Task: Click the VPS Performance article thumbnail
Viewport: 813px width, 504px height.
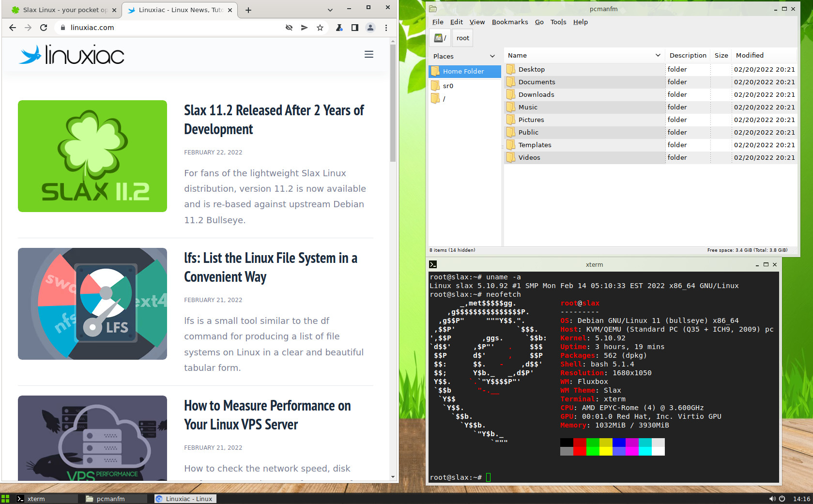Action: [92, 438]
